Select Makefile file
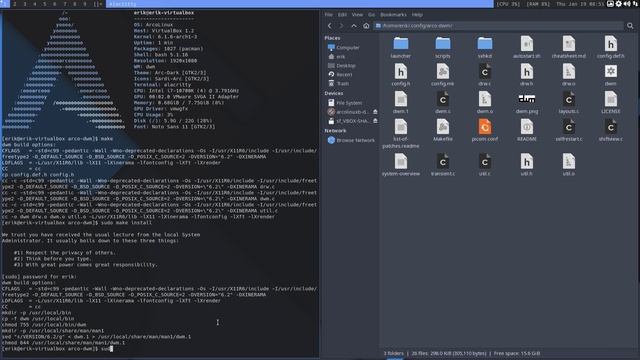Viewport: 640px width, 360px height. coord(442,131)
